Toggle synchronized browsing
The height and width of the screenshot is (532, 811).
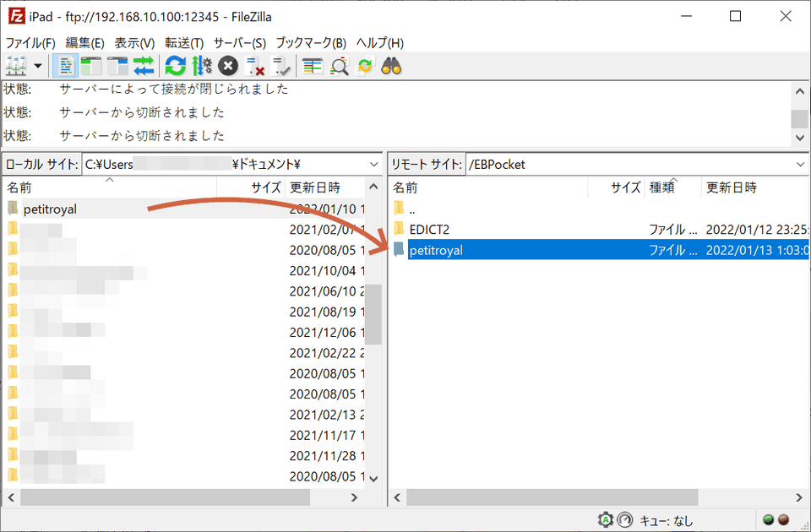[x=363, y=65]
